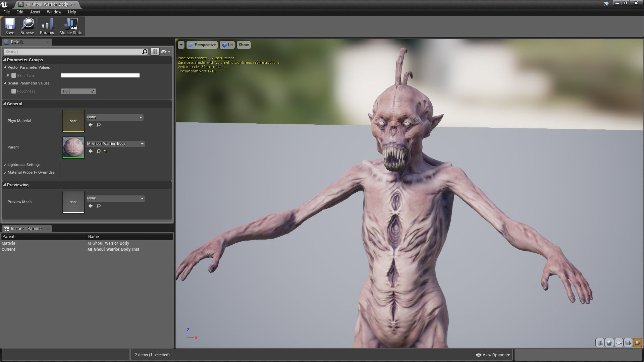
Task: Open the Content Browser via Browse icon
Action: (x=27, y=25)
